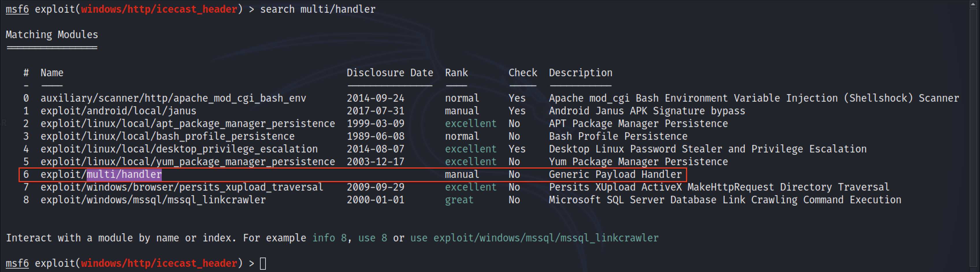
Task: Select exploit/android/local/janus module name
Action: point(118,111)
